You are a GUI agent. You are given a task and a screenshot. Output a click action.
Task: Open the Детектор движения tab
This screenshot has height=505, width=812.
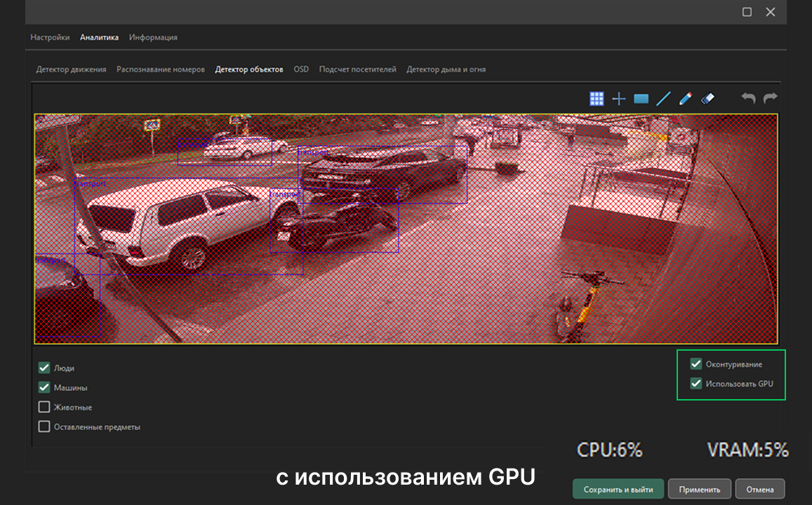71,69
